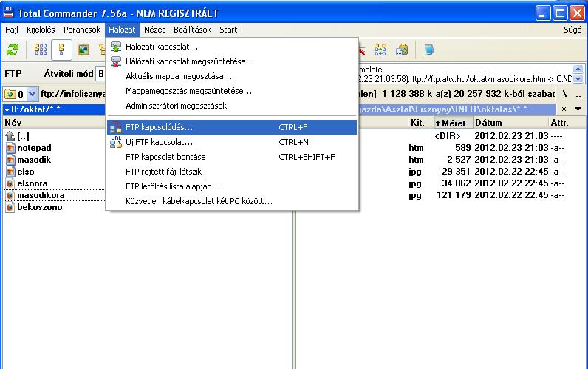Screen dimensions: 588x369
Task: Sort left panel by Név column
Action: (x=55, y=122)
